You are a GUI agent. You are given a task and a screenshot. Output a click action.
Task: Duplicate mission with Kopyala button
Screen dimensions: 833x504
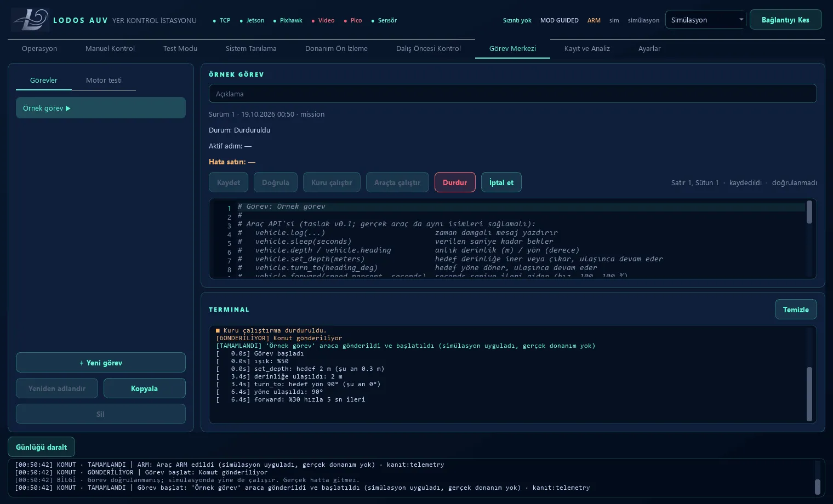tap(145, 388)
